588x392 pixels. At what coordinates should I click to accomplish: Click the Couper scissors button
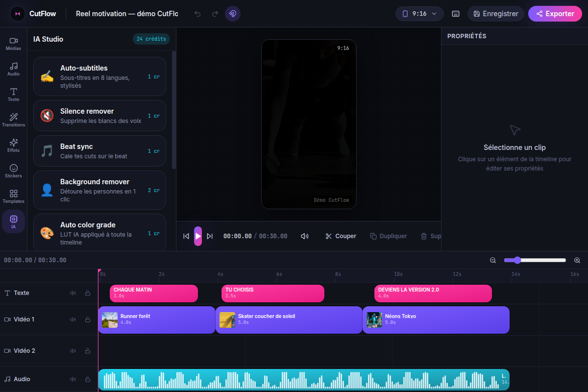(341, 236)
